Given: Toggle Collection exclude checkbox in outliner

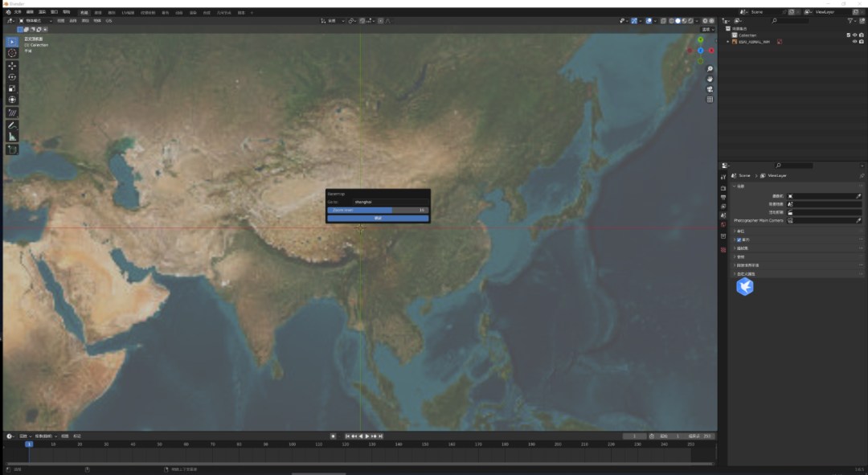Looking at the screenshot, I should click(849, 35).
